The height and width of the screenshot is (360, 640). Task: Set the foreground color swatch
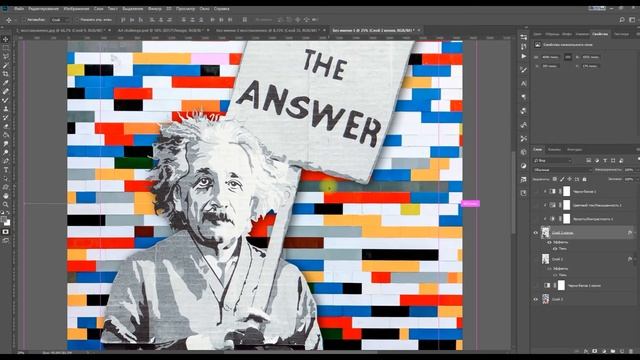(x=4, y=219)
